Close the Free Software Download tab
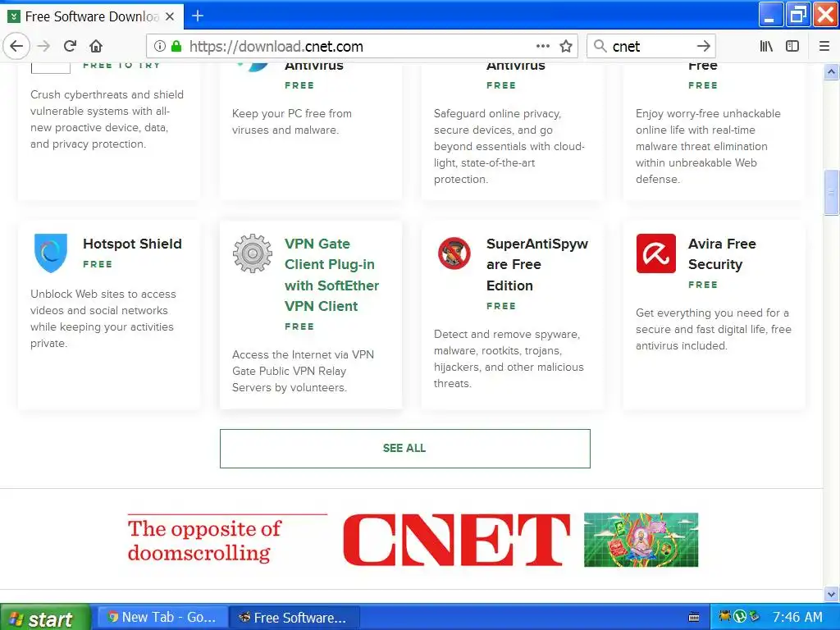Image resolution: width=840 pixels, height=630 pixels. pyautogui.click(x=170, y=16)
